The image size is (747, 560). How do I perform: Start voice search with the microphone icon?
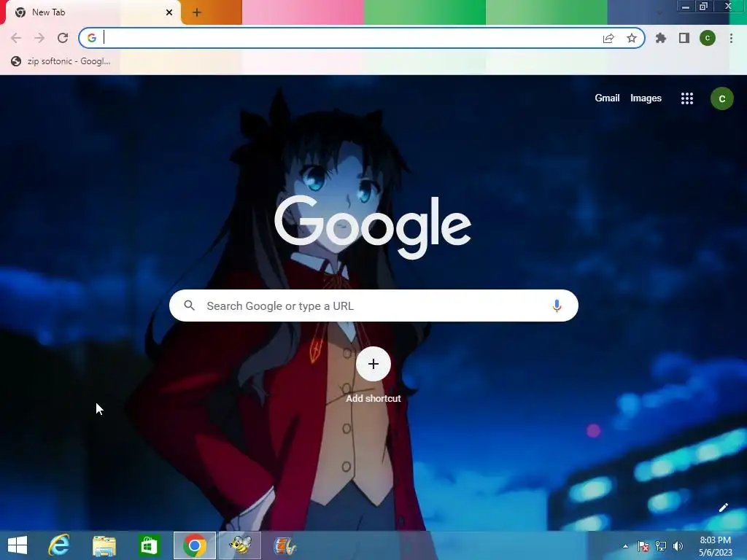coord(557,306)
